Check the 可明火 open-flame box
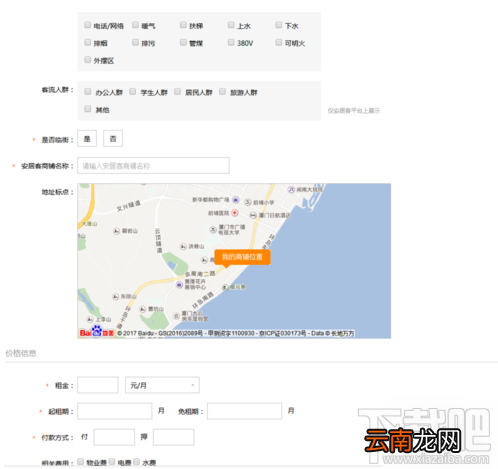 279,42
